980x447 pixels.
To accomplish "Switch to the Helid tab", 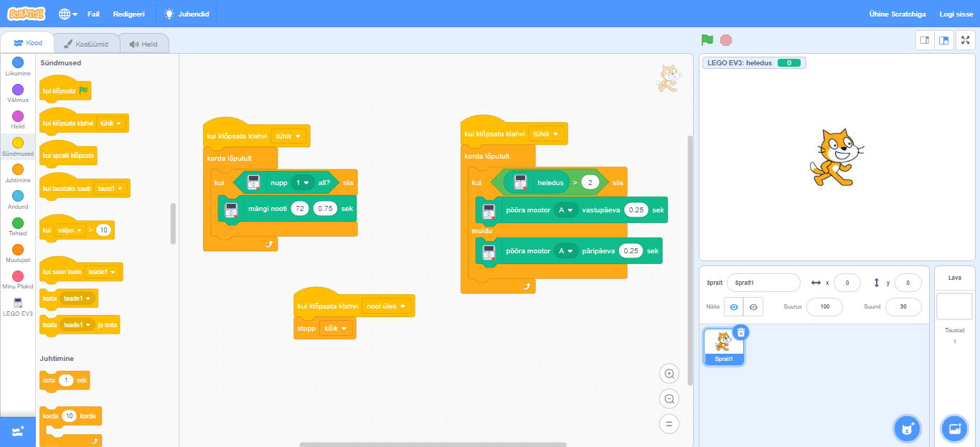I will [143, 44].
